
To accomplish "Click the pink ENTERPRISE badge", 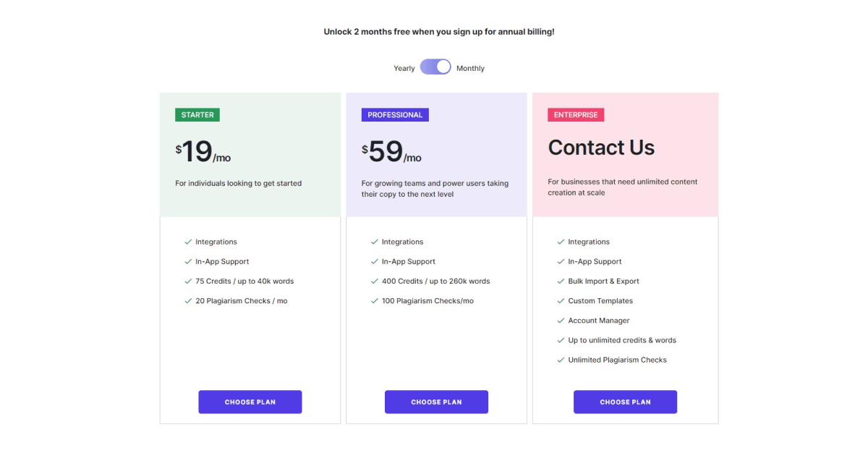I will point(576,115).
